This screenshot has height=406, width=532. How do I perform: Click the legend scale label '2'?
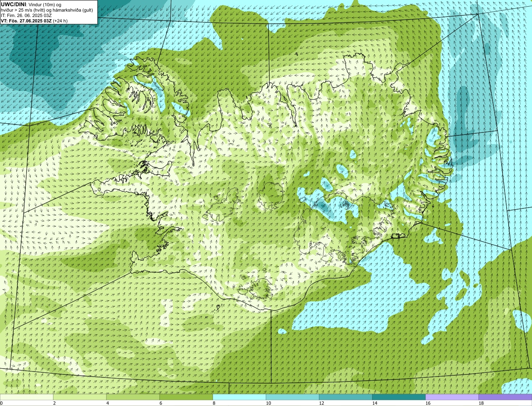coord(54,403)
